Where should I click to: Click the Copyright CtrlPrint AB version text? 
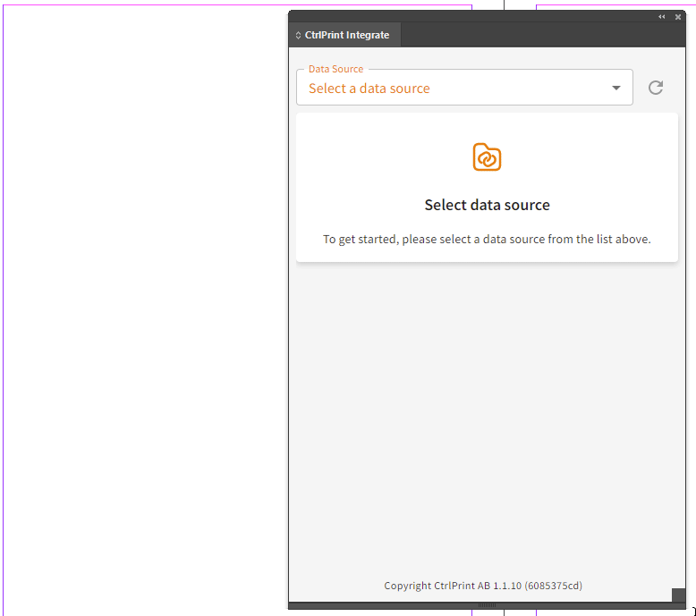tap(483, 586)
